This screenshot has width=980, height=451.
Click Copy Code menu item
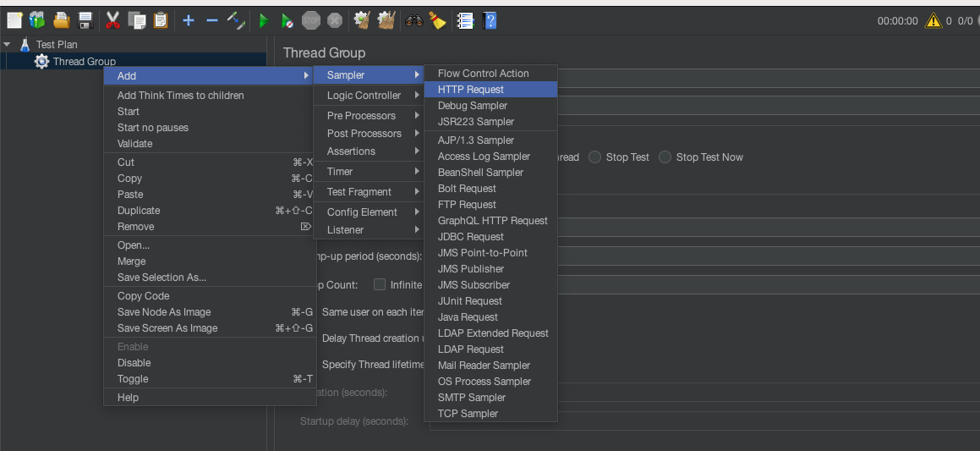[x=210, y=296]
